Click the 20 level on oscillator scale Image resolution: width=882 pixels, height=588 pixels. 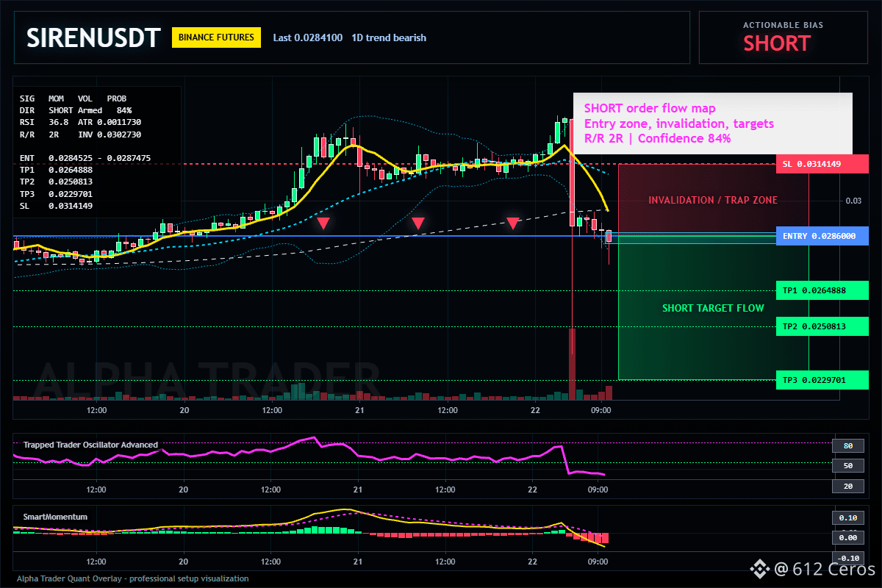coord(847,486)
